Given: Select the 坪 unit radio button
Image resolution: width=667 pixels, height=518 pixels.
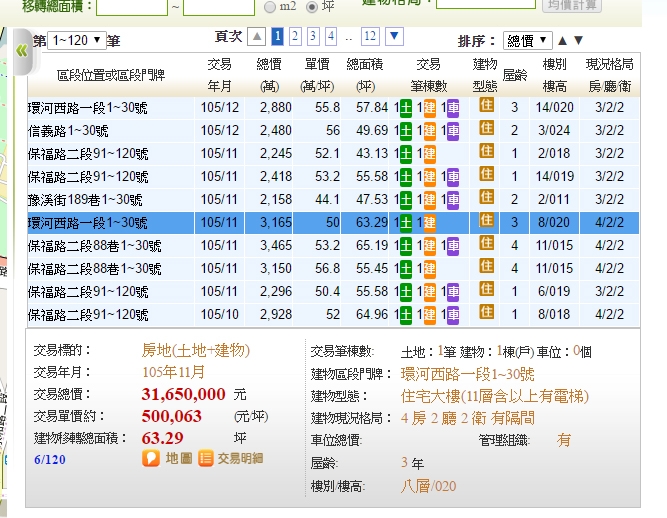Looking at the screenshot, I should point(313,6).
